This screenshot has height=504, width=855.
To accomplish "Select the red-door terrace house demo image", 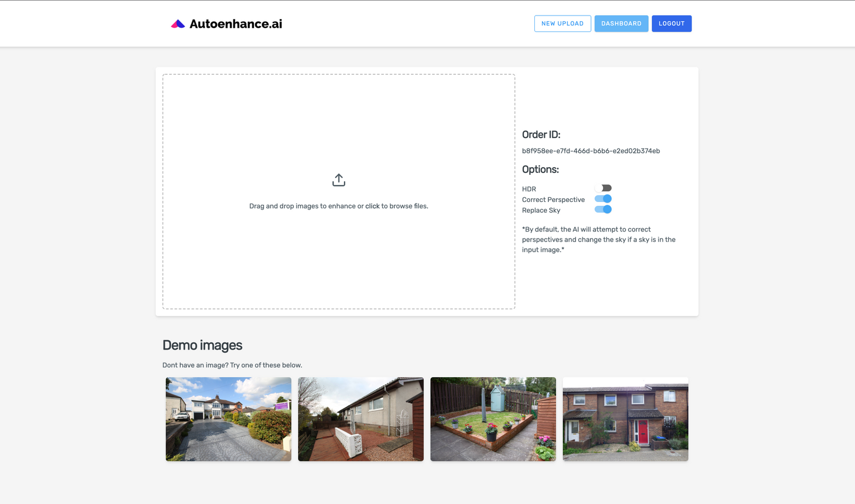I will click(625, 418).
